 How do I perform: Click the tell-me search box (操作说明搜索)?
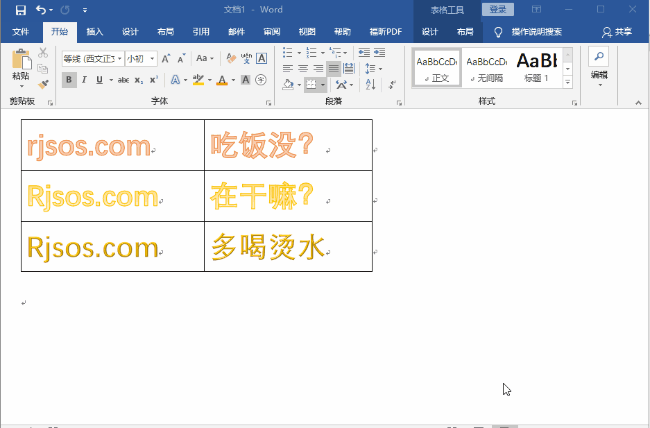point(536,32)
